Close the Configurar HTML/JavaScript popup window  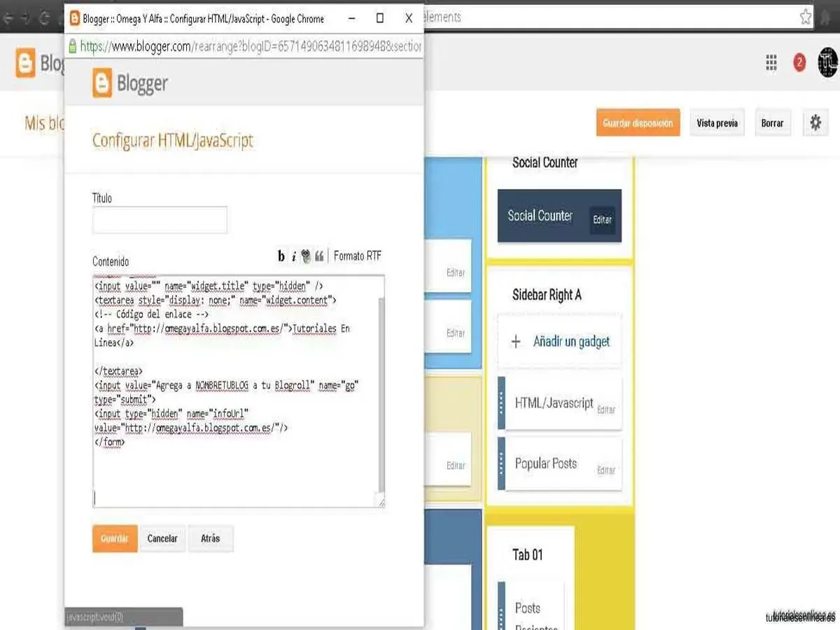(409, 18)
